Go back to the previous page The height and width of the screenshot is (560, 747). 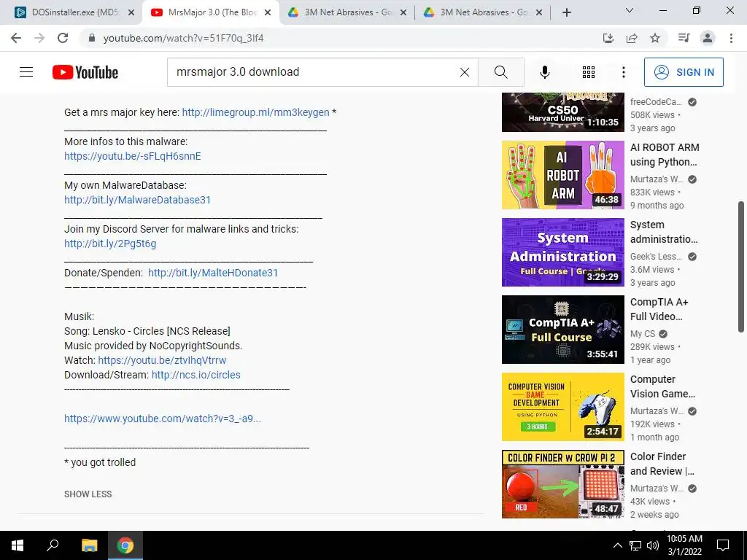pos(16,38)
